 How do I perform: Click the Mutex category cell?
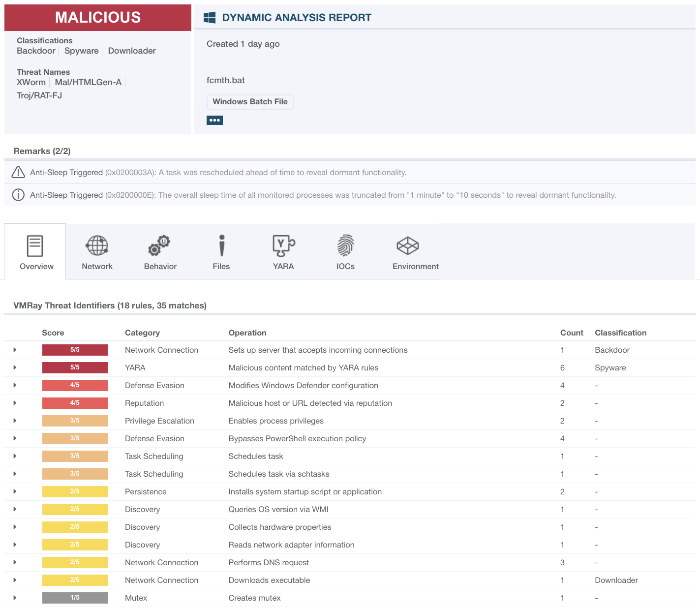136,598
